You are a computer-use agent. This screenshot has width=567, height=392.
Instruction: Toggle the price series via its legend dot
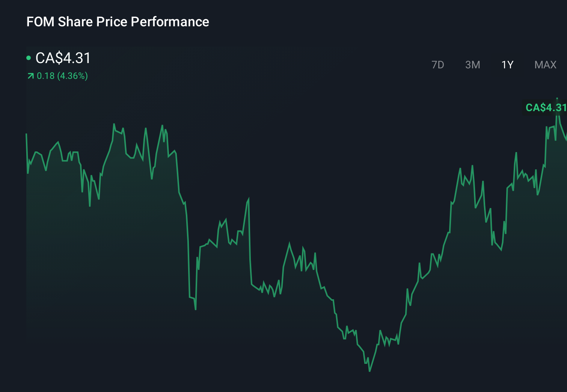click(29, 57)
